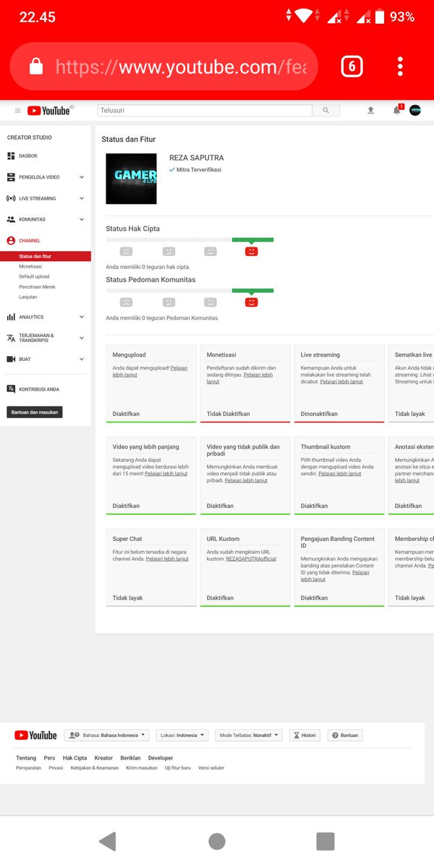Tap the browser tab count button

352,67
